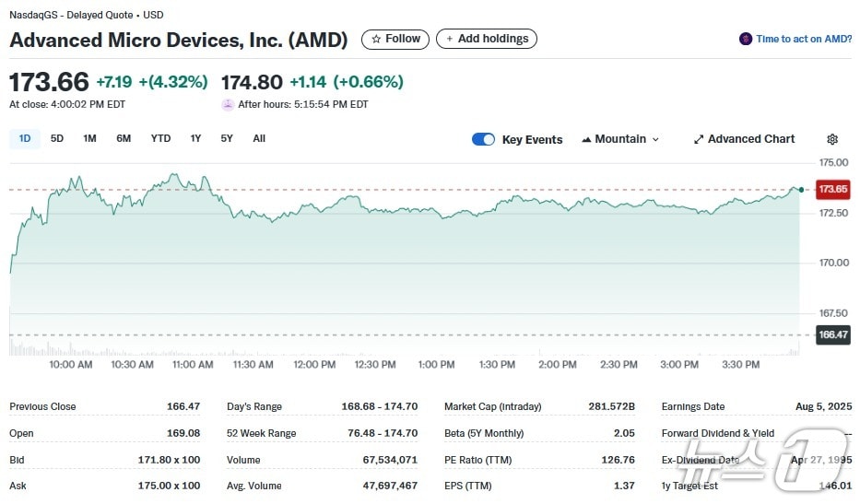
Task: Click the Market Cap value 281.572B
Action: 611,406
